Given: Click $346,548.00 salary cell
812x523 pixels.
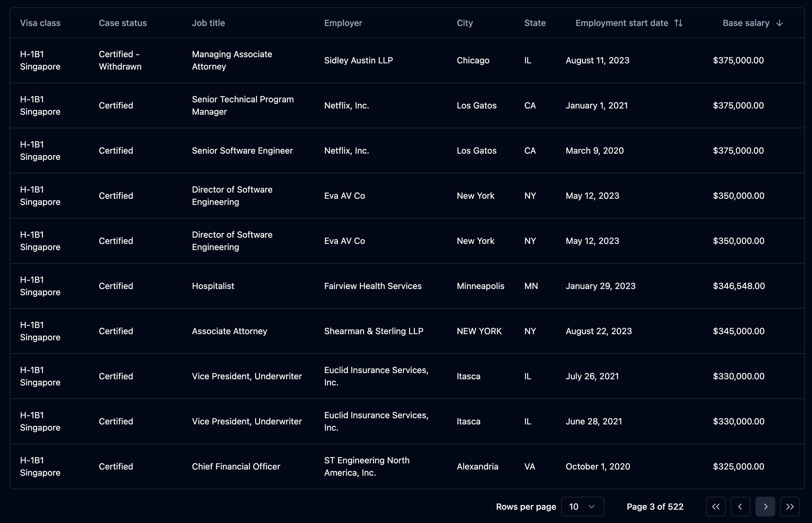Looking at the screenshot, I should click(x=739, y=286).
